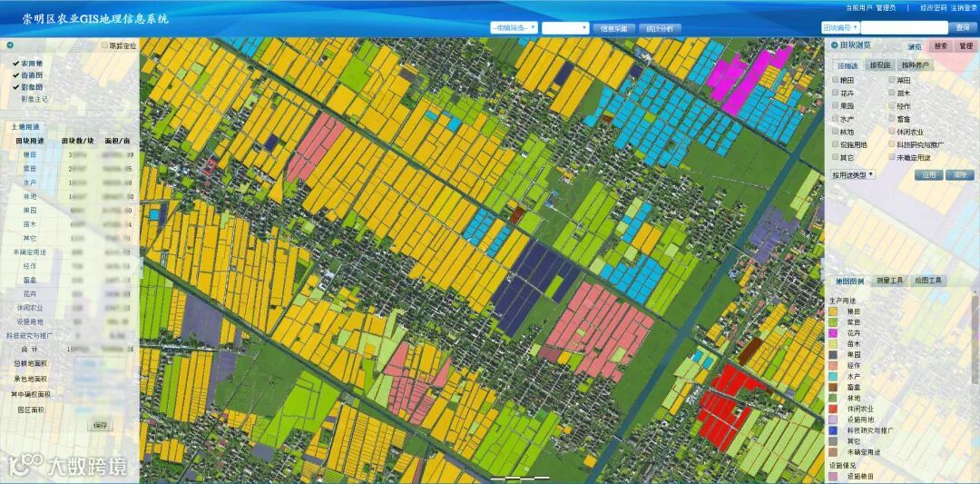Viewport: 980px width, 484px height.
Task: Switch to the 搜索 tab
Action: point(940,45)
